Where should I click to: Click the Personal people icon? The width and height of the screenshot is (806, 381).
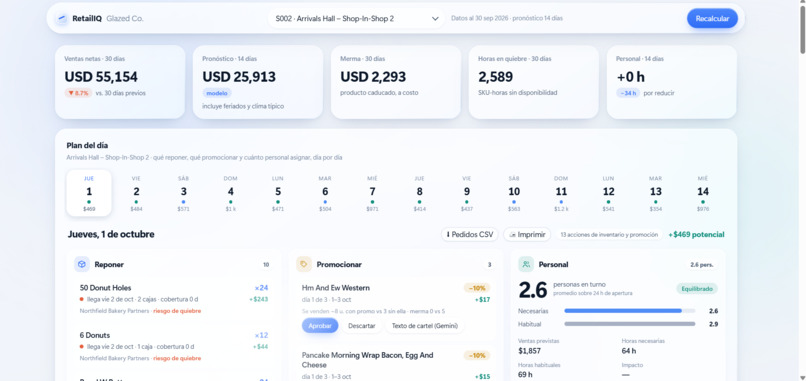(x=526, y=264)
